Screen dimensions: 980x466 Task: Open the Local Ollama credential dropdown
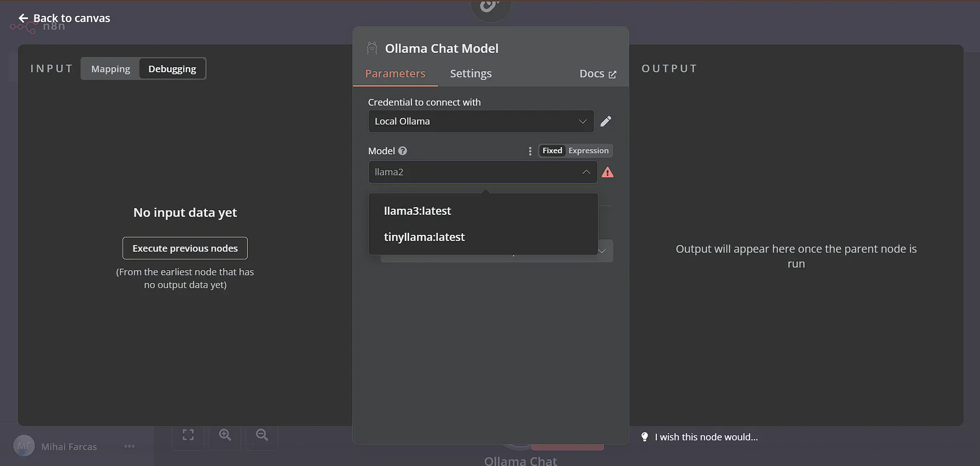(480, 121)
